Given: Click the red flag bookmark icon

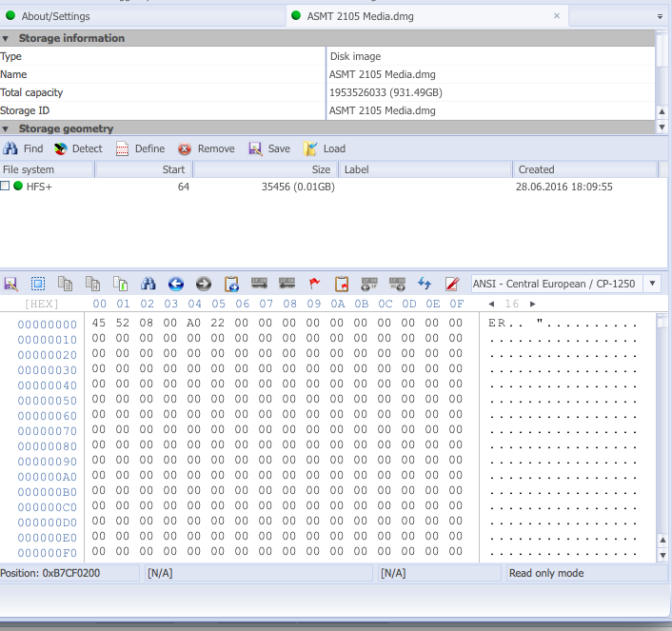Looking at the screenshot, I should pyautogui.click(x=314, y=284).
